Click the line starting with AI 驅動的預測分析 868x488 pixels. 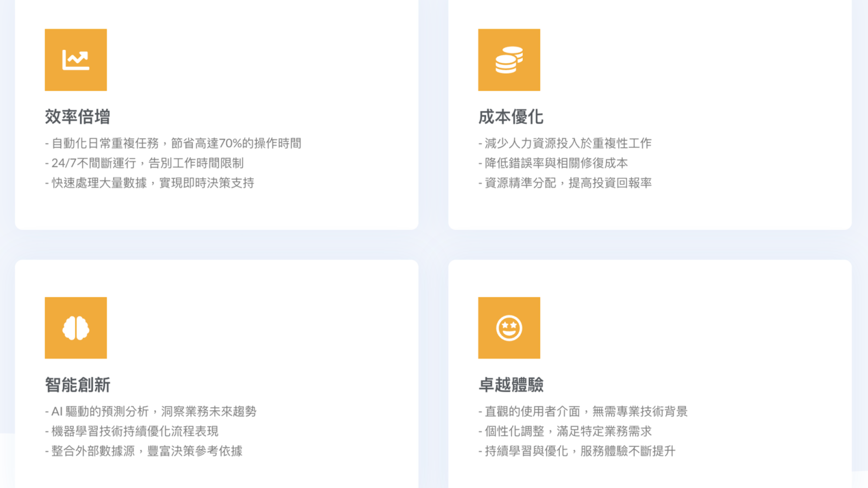(x=151, y=411)
